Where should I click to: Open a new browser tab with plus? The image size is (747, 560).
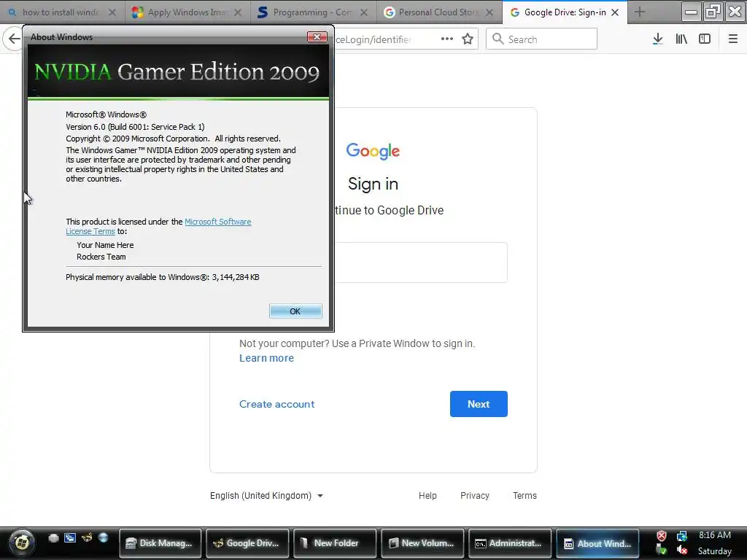[639, 12]
